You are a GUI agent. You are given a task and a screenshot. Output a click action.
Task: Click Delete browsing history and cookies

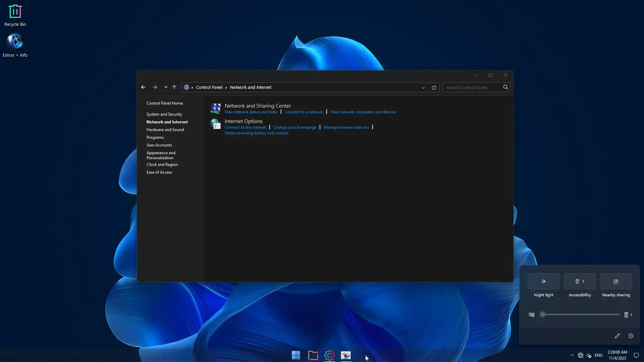[x=256, y=133]
